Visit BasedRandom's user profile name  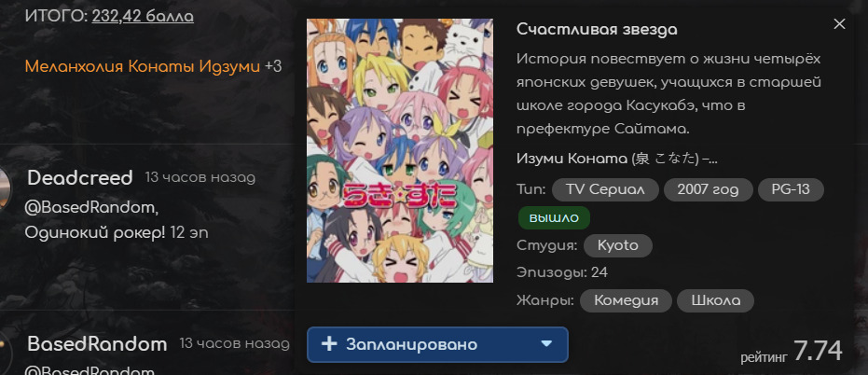click(97, 344)
